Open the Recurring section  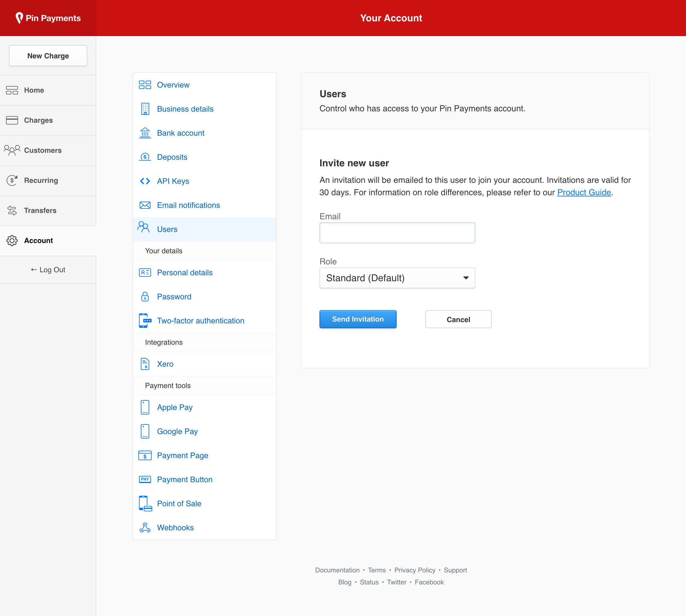point(48,181)
